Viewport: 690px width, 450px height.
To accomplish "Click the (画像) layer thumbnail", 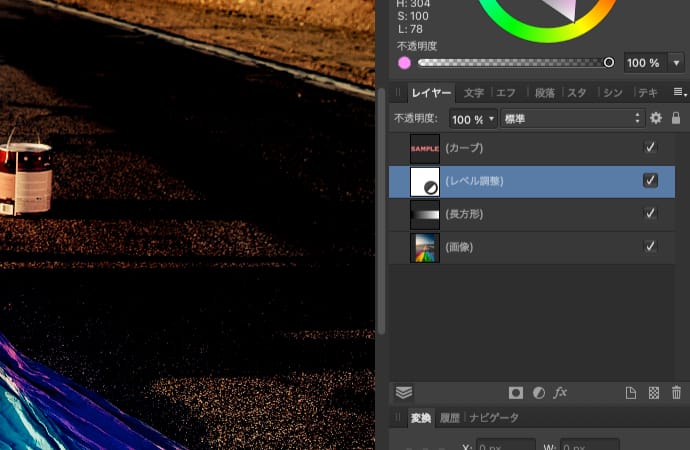I will pos(425,247).
